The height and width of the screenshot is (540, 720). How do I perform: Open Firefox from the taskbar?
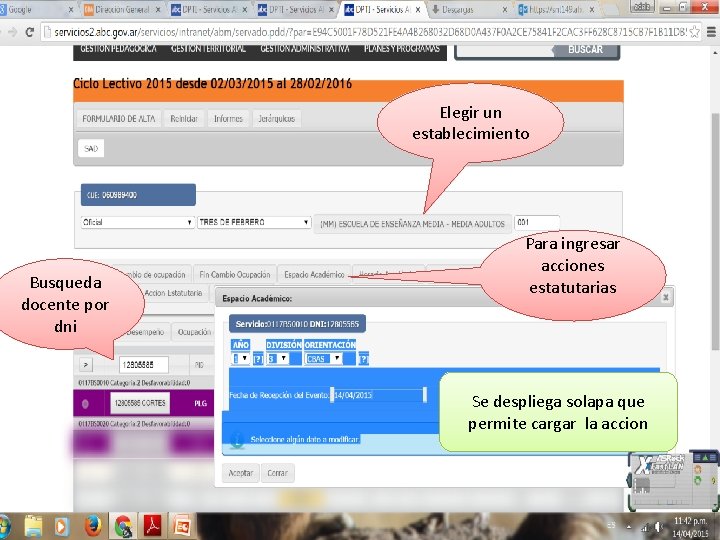(x=92, y=526)
